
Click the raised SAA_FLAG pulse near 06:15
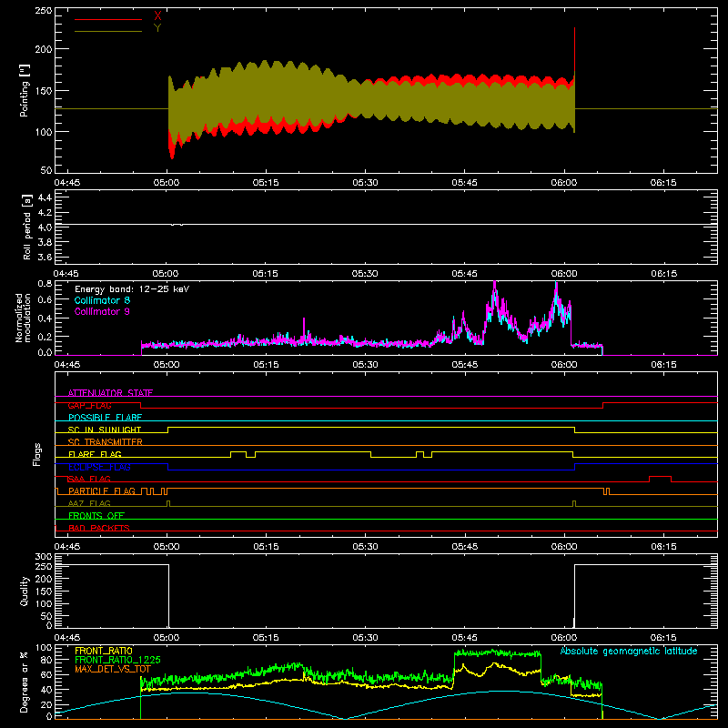click(660, 477)
